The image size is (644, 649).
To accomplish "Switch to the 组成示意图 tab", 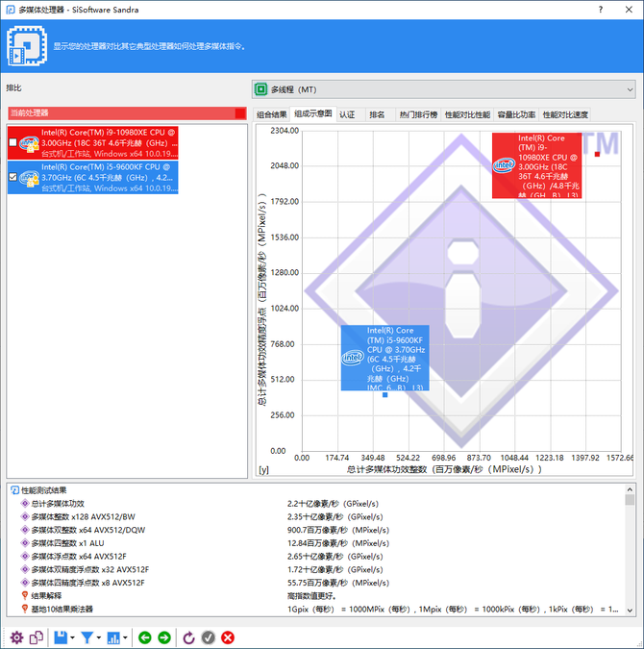I will point(313,113).
